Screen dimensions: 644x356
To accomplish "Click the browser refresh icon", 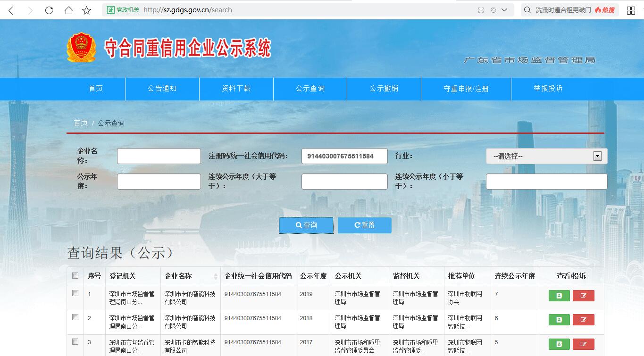I will (x=49, y=9).
